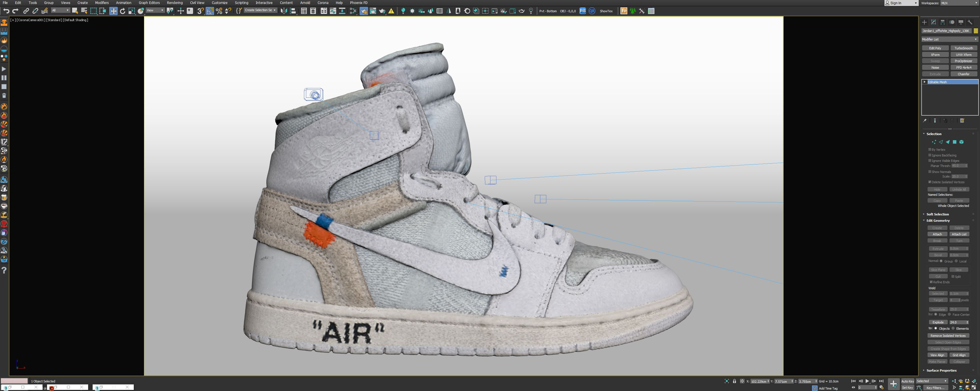This screenshot has width=980, height=391.
Task: Undo the last action
Action: click(x=6, y=11)
